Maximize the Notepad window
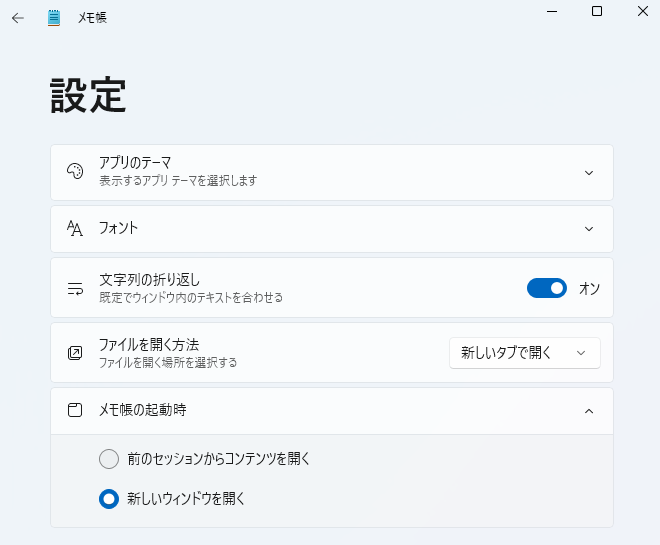 (x=597, y=11)
